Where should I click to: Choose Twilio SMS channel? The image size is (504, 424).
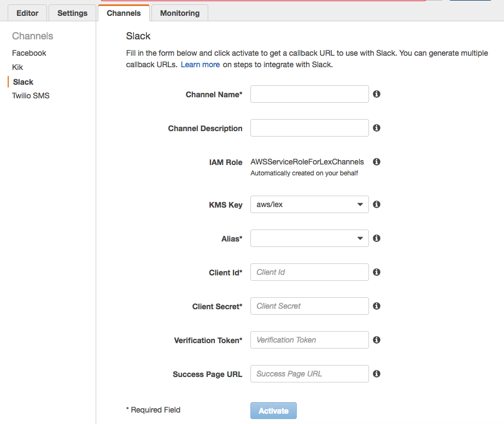tap(31, 96)
